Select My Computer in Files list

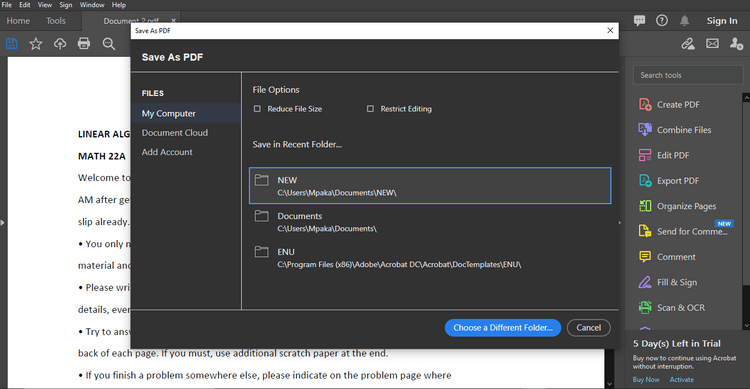pos(186,113)
